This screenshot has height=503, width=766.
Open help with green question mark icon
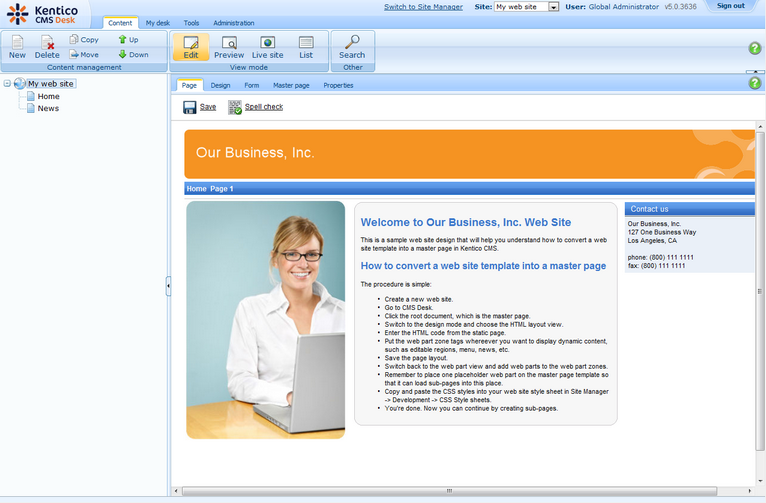(x=755, y=48)
